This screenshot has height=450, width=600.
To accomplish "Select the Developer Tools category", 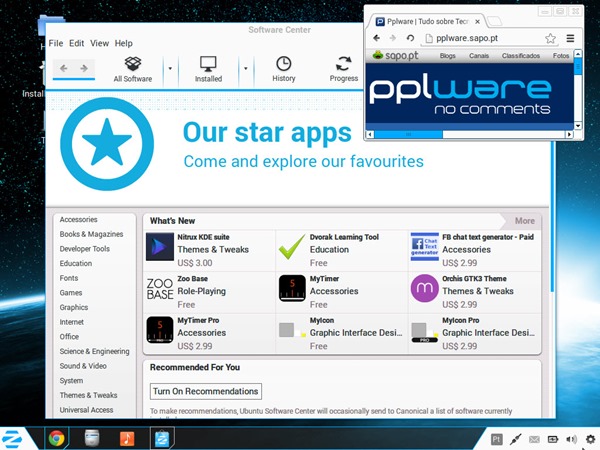I will pyautogui.click(x=85, y=249).
